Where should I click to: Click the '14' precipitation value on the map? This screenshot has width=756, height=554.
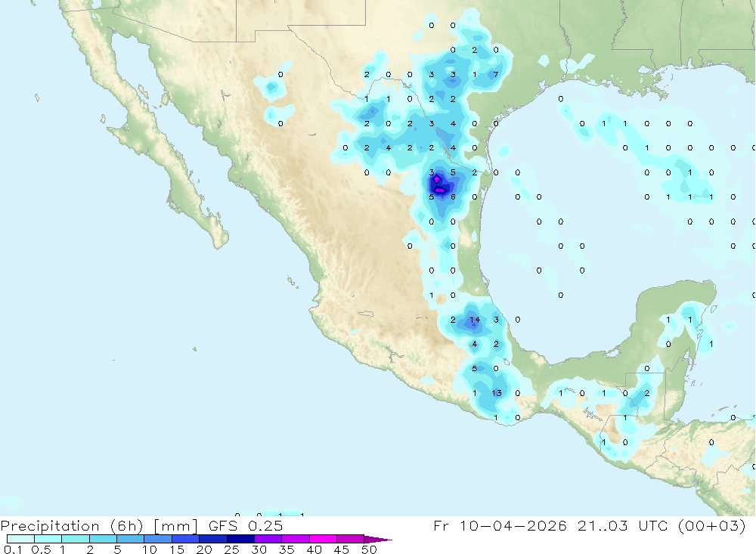[475, 320]
